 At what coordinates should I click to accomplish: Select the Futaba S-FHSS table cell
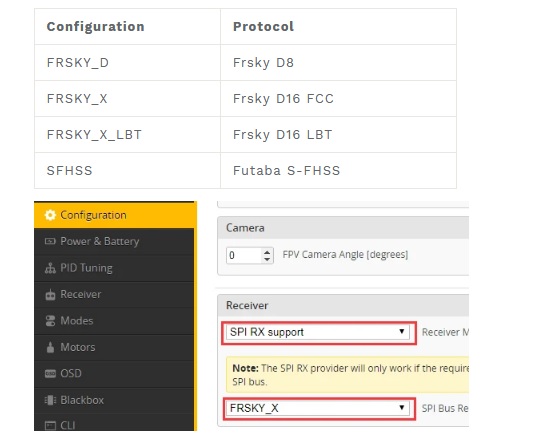[x=338, y=171]
